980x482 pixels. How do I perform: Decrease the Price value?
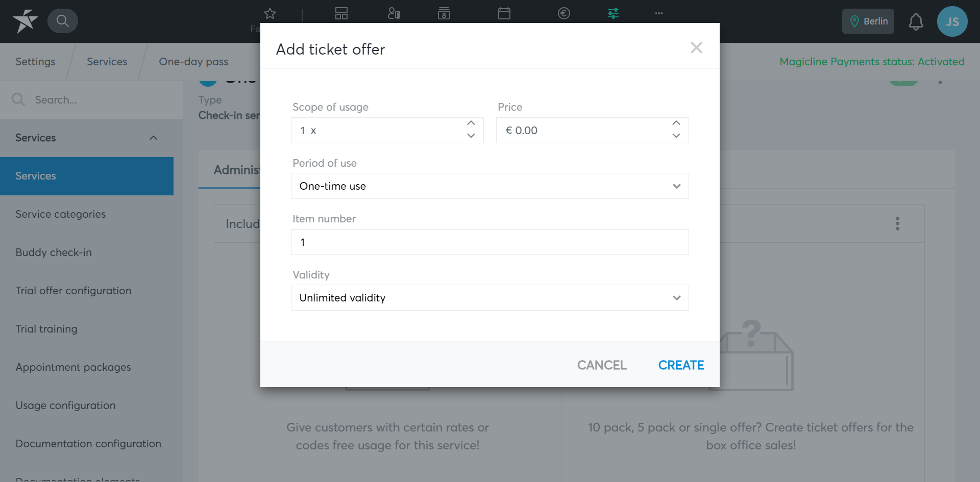tap(676, 136)
